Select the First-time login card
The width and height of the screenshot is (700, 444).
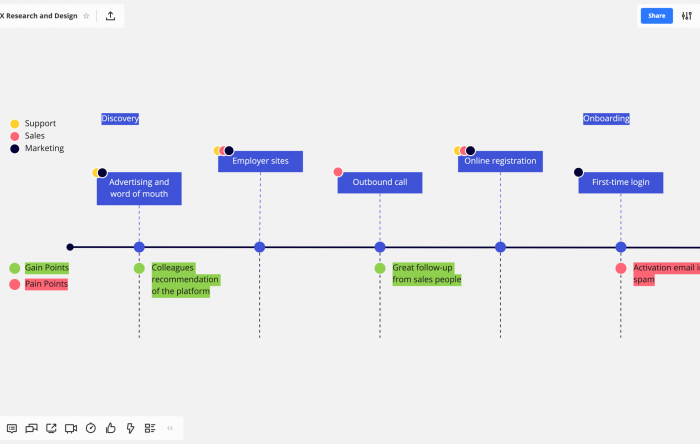(x=621, y=183)
